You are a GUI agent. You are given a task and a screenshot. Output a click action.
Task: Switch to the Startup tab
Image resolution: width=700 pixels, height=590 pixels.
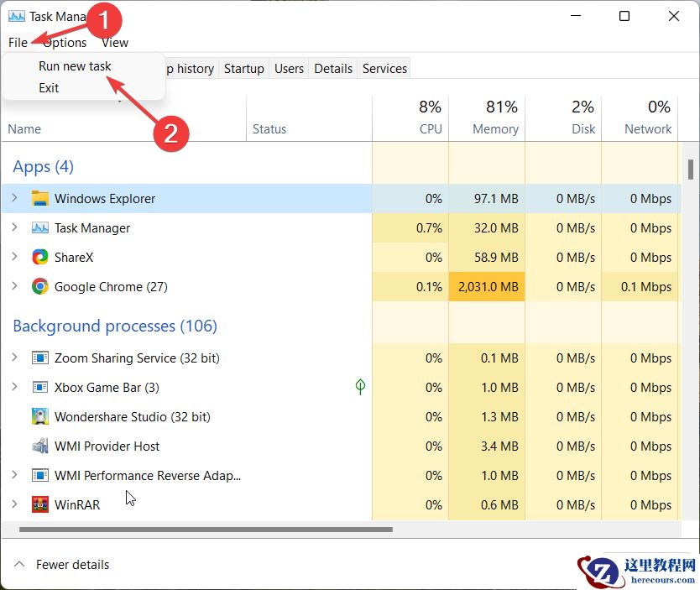[x=243, y=69]
